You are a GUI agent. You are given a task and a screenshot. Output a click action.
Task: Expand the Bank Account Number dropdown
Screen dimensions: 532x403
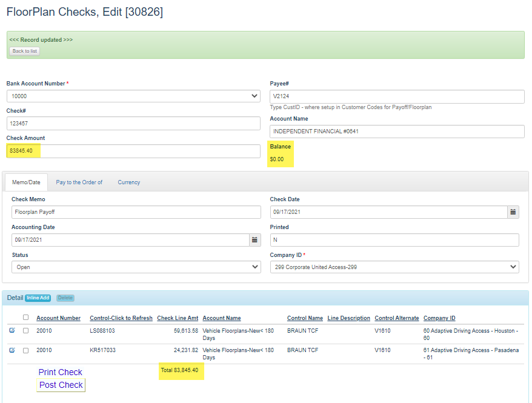pos(133,96)
